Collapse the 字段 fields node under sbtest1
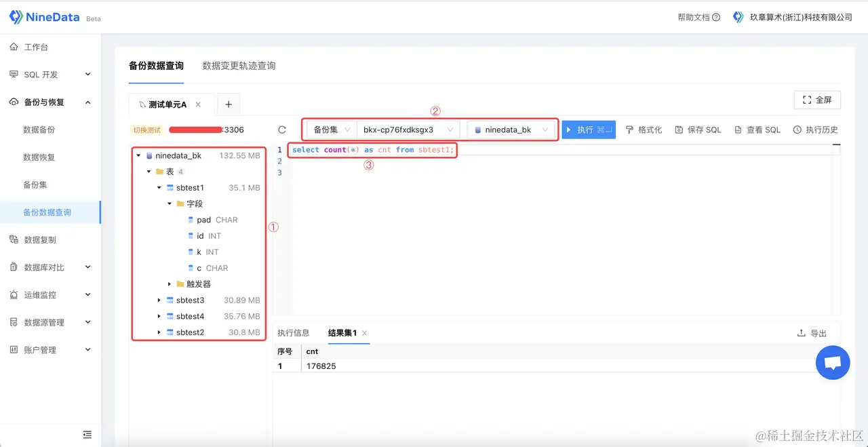This screenshot has width=868, height=447. [169, 203]
